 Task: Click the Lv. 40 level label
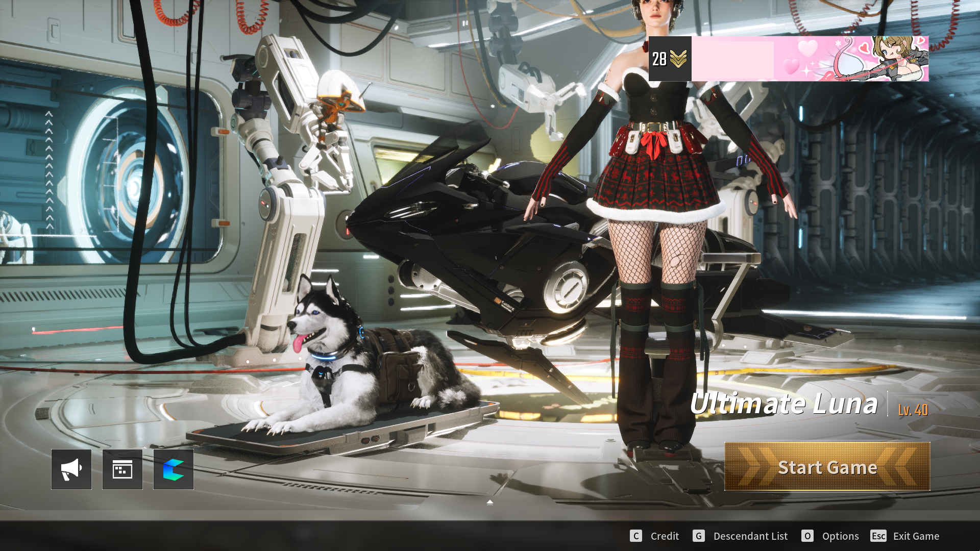[x=913, y=410]
